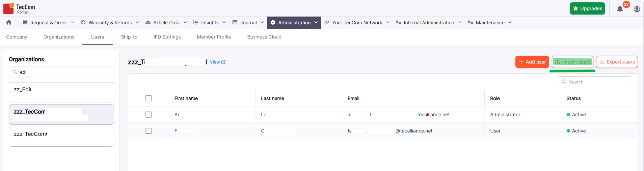
Task: Click the star icon on the Upgrades button
Action: pos(575,8)
